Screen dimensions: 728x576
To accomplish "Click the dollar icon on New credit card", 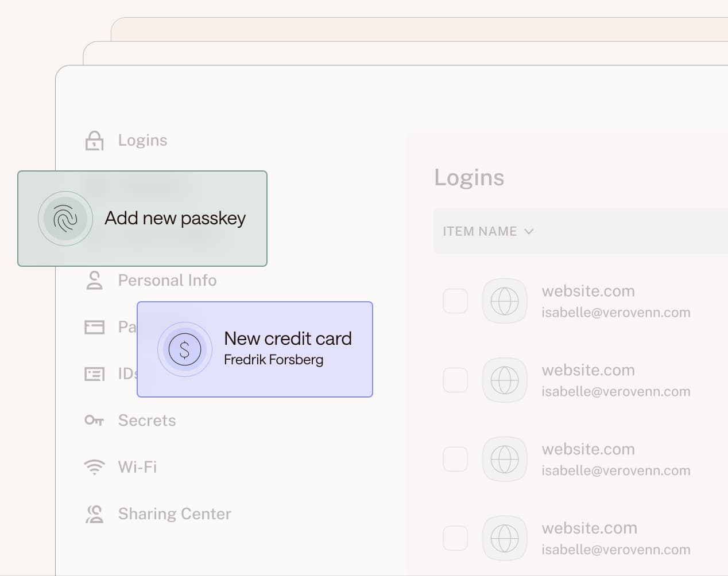I will [x=185, y=349].
